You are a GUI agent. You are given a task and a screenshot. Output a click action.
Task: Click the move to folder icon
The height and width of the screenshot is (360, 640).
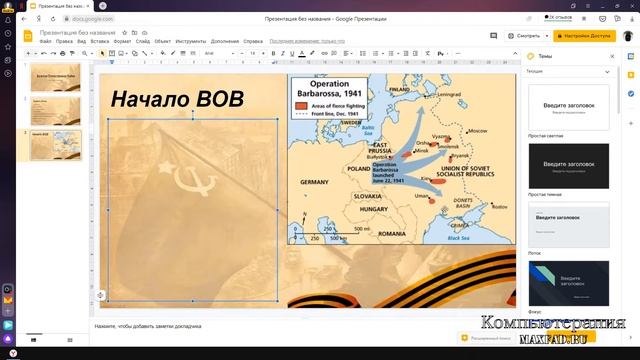coord(134,33)
